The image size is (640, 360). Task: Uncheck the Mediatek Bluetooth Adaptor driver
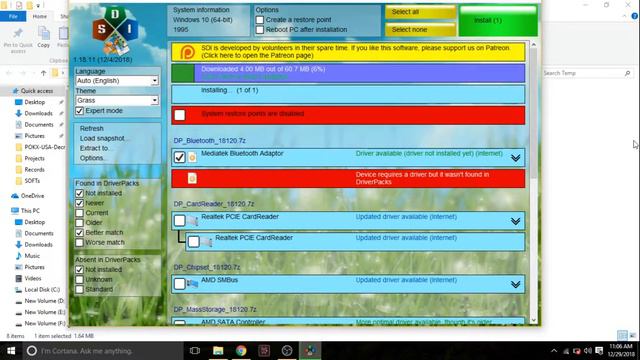[180, 158]
